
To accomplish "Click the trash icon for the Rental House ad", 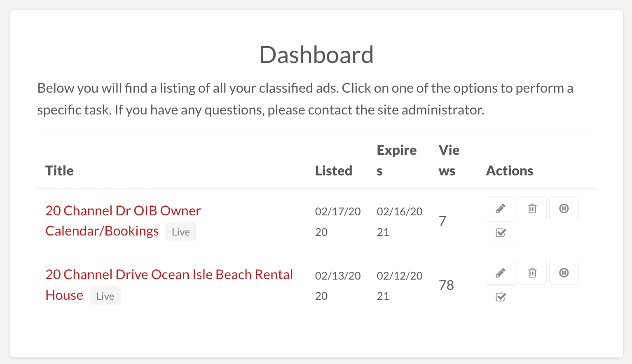I will 532,273.
